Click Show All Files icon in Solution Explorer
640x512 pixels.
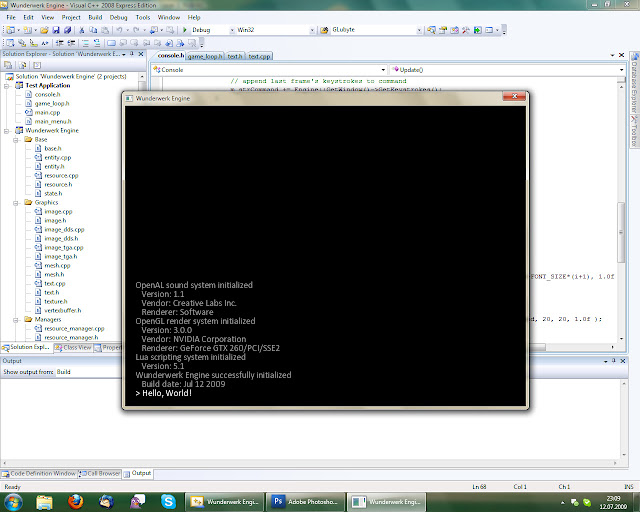pos(22,65)
